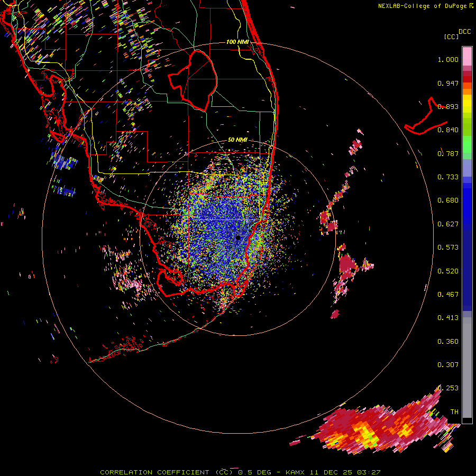The width and height of the screenshot is (476, 476).
Task: Click the 0.733 scale value
Action: [448, 177]
